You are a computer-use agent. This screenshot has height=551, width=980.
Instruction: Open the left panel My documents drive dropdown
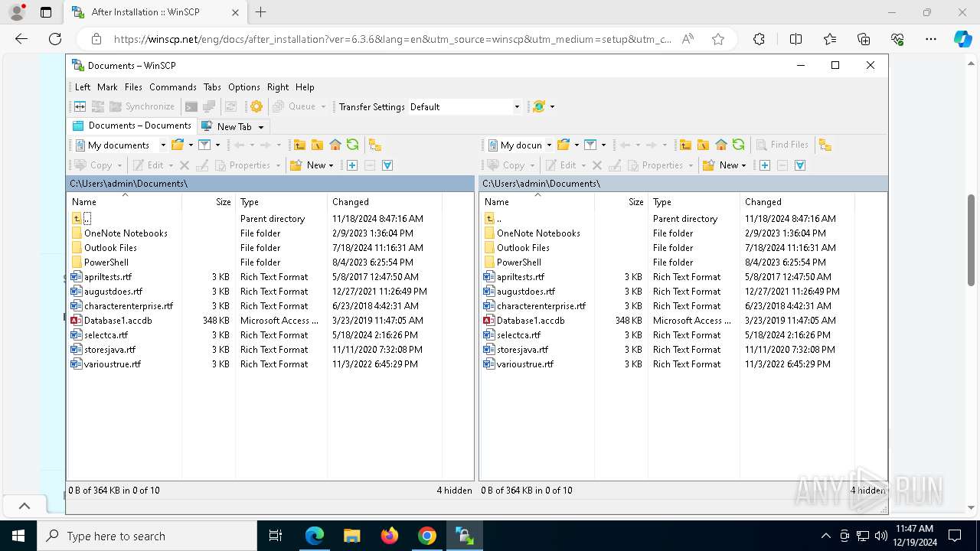click(163, 145)
